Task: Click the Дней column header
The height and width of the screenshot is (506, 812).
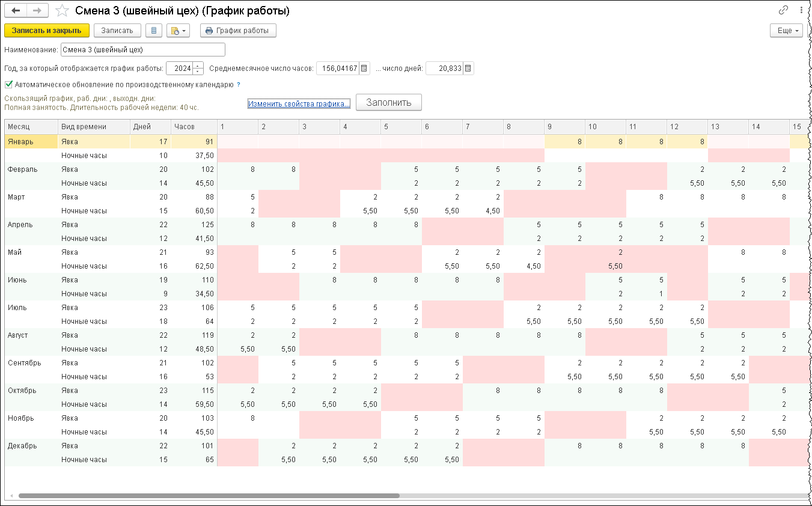Action: click(150, 127)
